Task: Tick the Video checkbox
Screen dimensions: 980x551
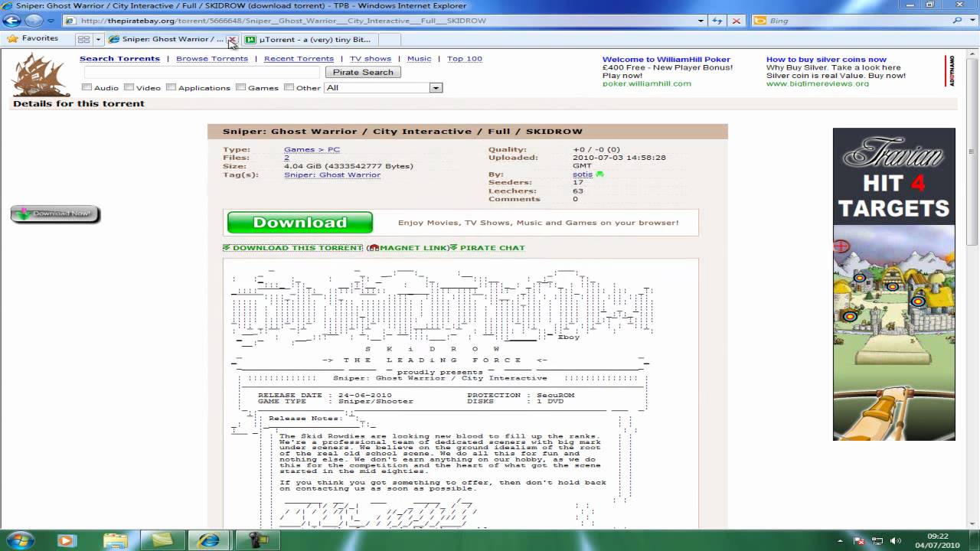Action: [129, 87]
